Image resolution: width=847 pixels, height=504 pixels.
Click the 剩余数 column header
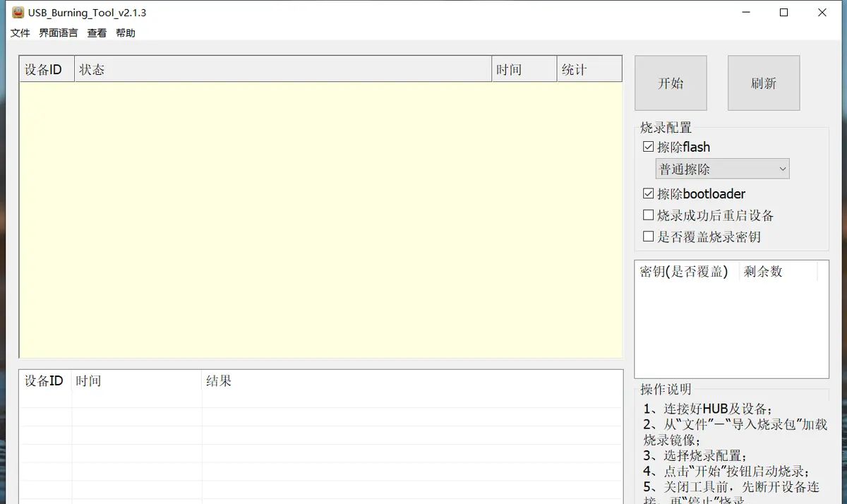(x=778, y=272)
